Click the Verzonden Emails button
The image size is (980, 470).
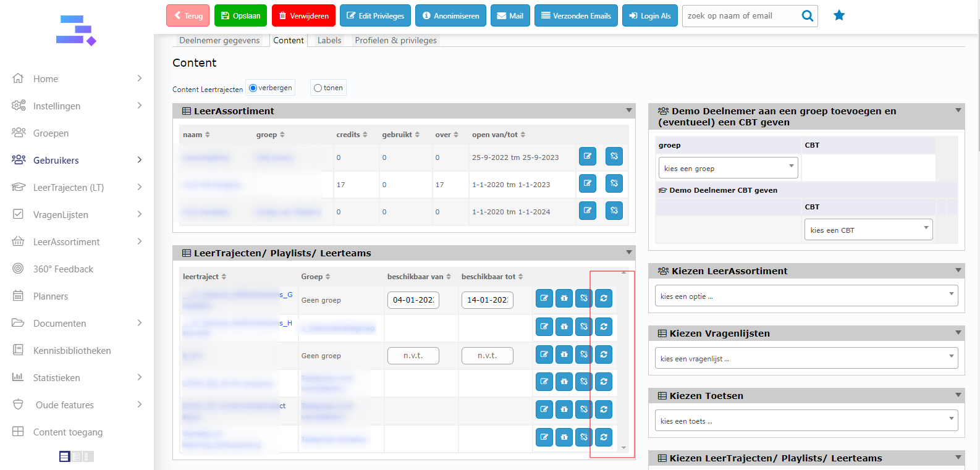[x=576, y=16]
